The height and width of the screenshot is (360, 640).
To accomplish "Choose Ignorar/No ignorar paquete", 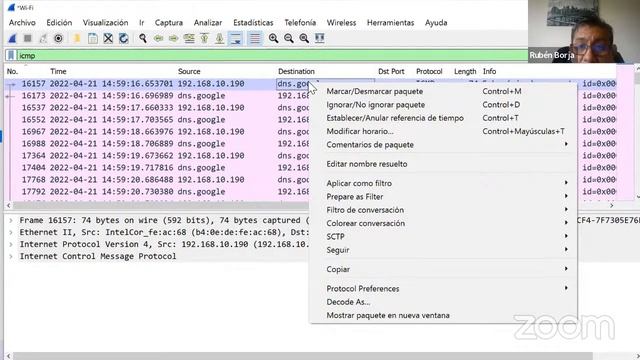I will click(443, 105).
